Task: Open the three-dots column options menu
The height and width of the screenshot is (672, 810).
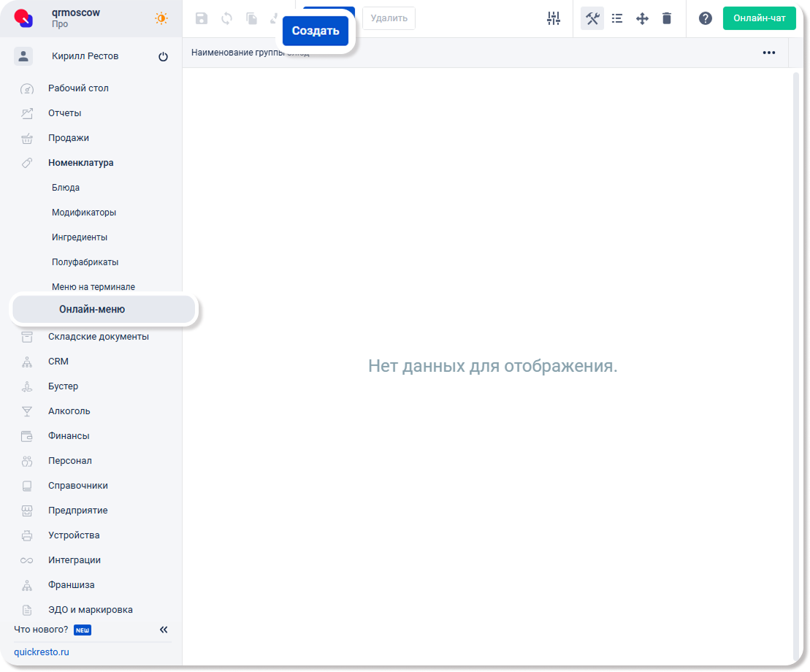Action: pyautogui.click(x=768, y=53)
